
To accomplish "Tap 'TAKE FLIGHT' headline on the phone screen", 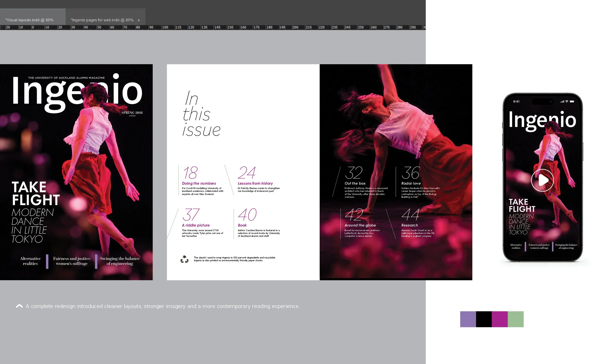I will (x=522, y=205).
